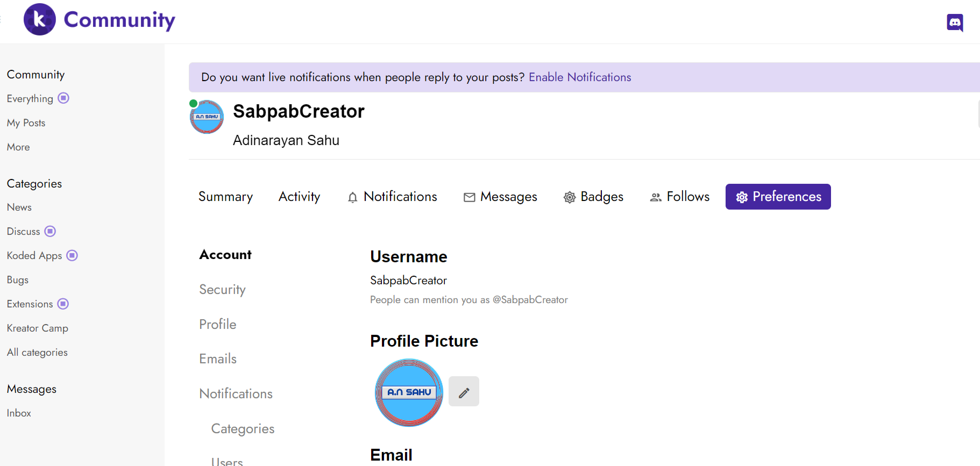Click the new-items badge beside Koded Apps
This screenshot has width=980, height=466.
click(x=72, y=255)
